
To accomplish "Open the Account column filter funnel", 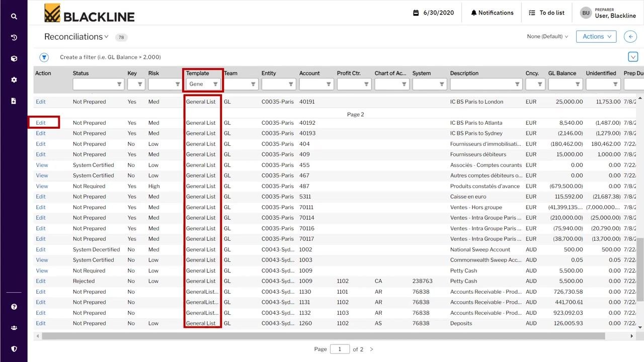I will coord(329,84).
